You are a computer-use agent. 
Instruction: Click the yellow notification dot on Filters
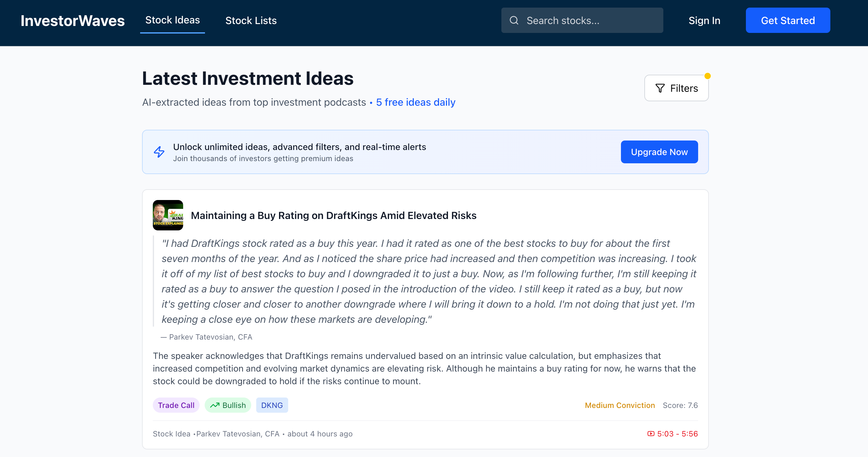click(707, 76)
